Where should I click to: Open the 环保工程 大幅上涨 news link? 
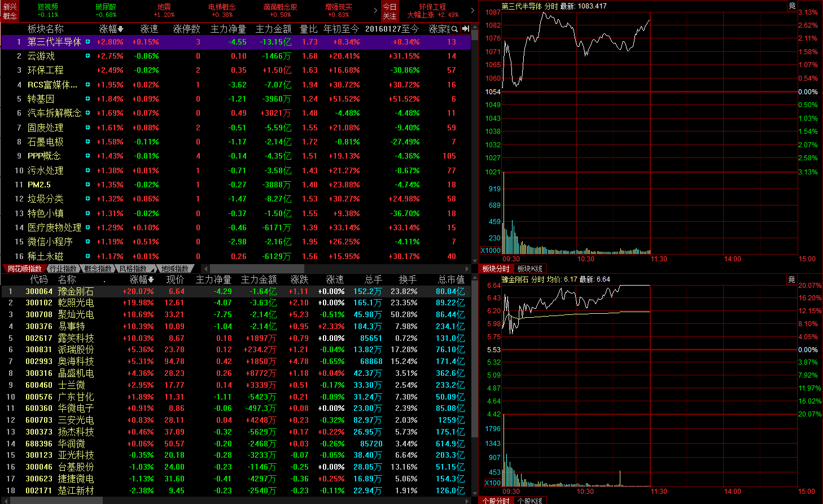tap(433, 11)
